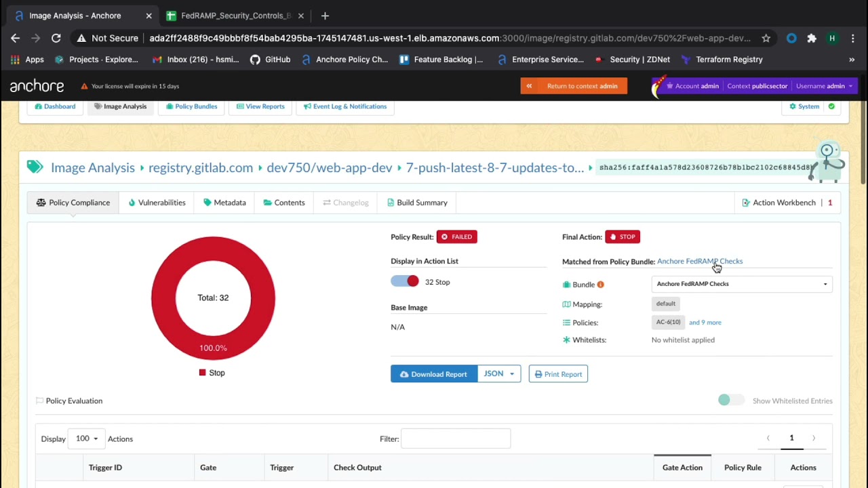Click the Anchore logo

37,86
